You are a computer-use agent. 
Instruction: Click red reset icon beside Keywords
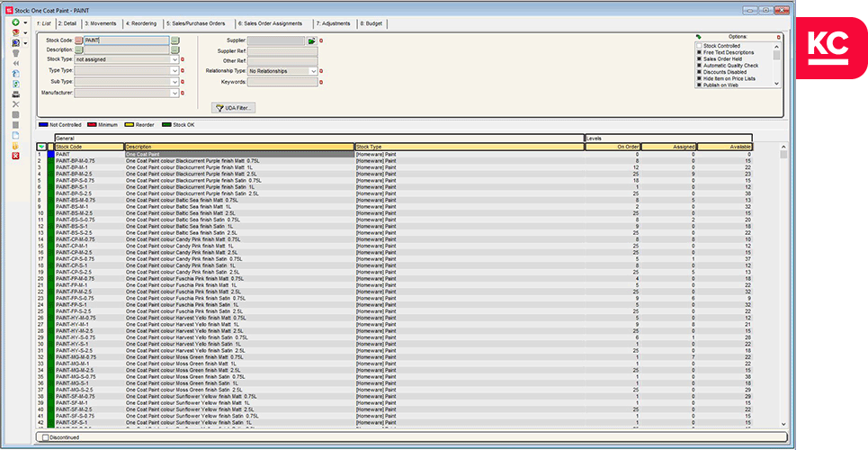[321, 82]
